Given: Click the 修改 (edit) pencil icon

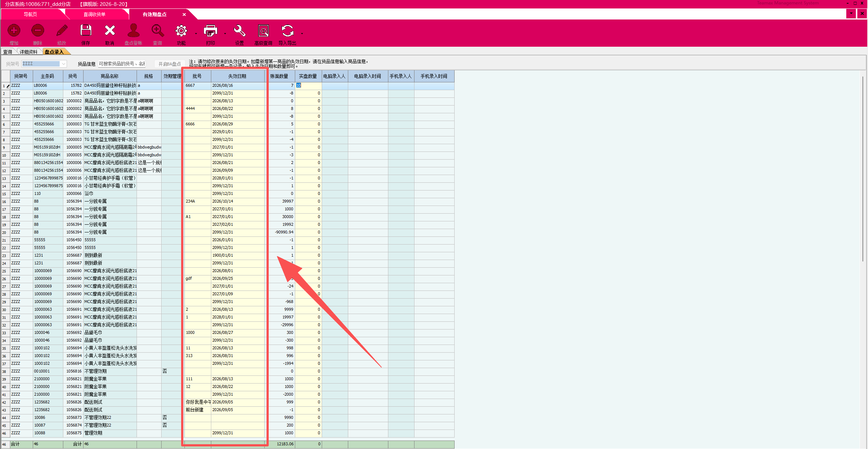Looking at the screenshot, I should click(x=62, y=31).
